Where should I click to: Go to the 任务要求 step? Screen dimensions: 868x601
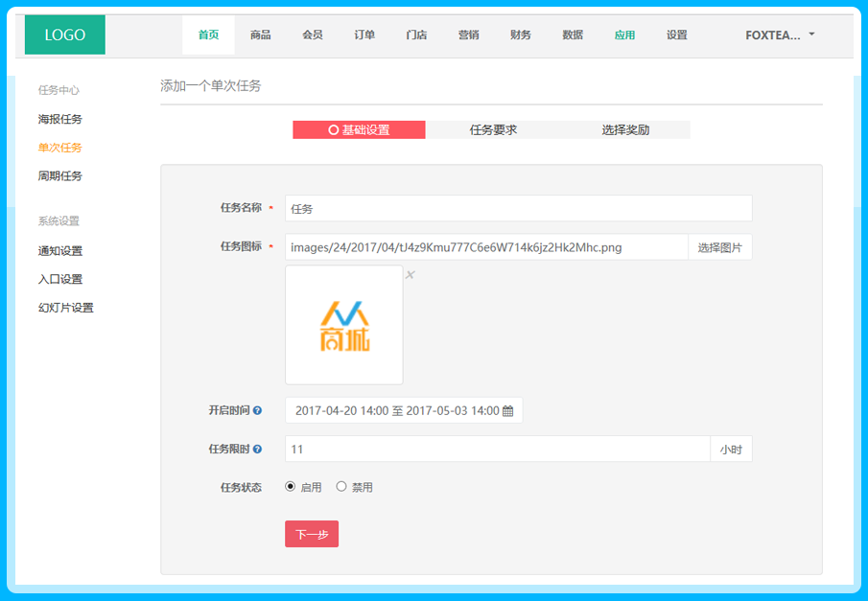point(493,129)
